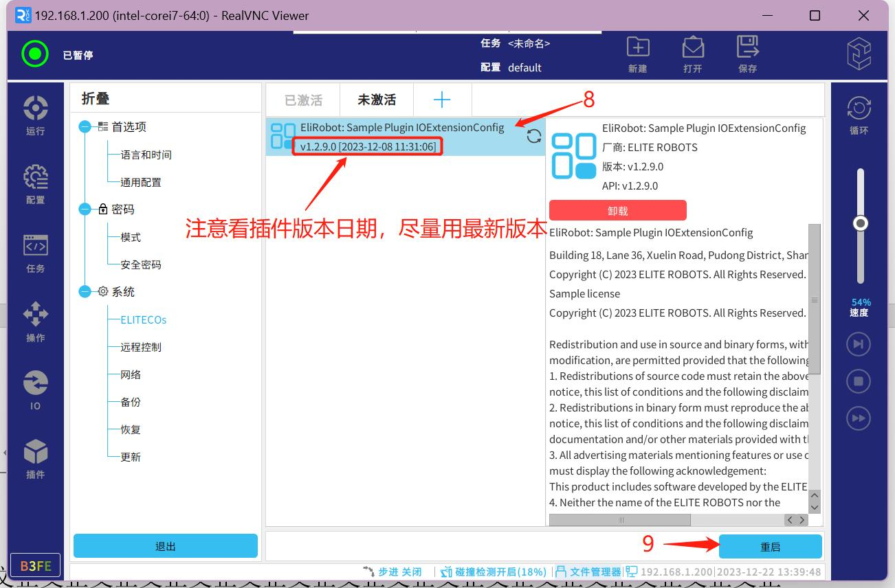Click the red 卸载 uninstall button
Viewport: 895px width, 588px height.
pos(617,210)
